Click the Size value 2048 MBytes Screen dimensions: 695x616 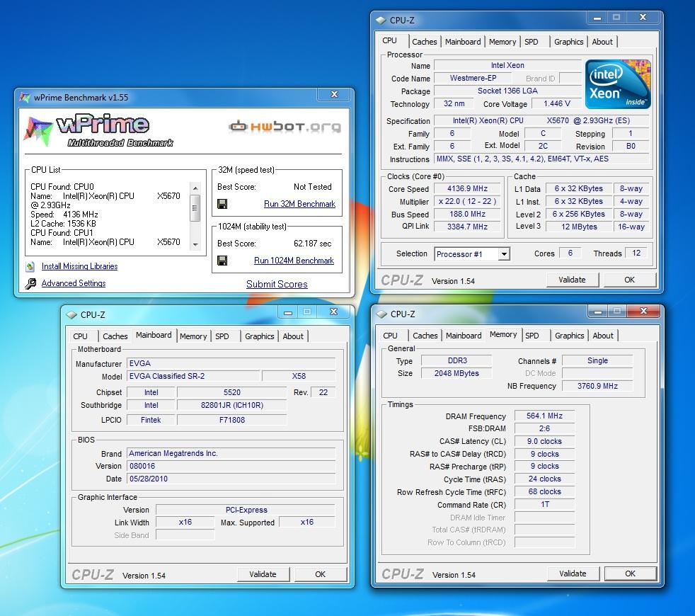456,373
